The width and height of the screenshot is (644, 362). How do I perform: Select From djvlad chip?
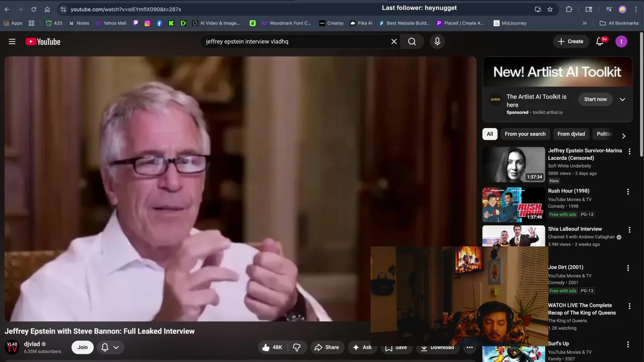[x=571, y=134]
